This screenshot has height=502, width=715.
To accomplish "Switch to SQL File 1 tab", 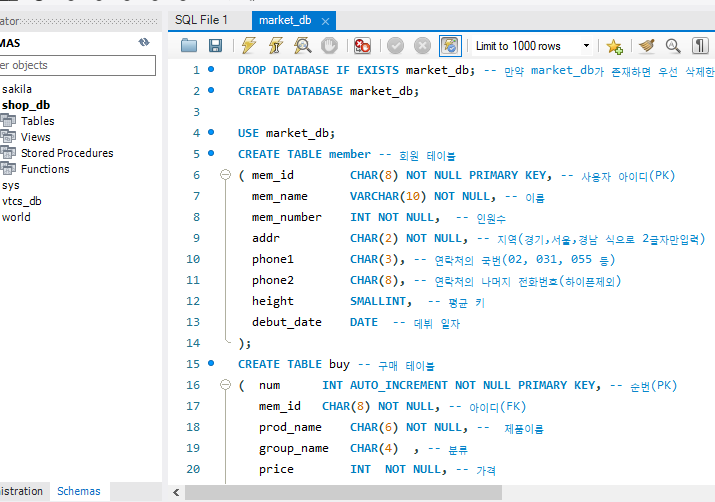I will (x=201, y=20).
